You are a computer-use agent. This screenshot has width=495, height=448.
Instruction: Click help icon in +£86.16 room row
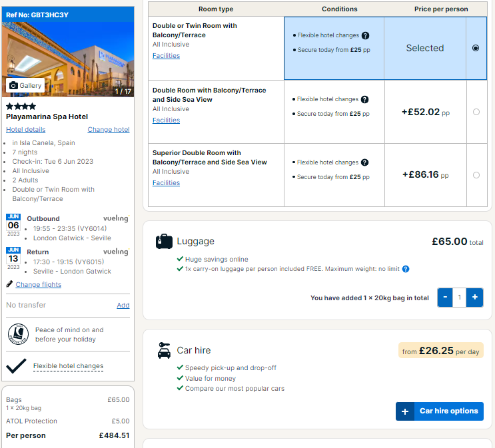364,162
